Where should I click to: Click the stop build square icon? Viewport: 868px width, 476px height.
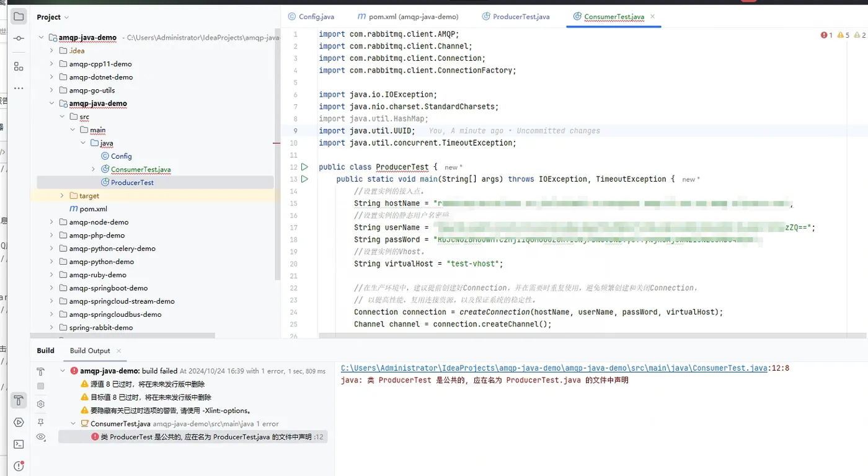pos(41,386)
